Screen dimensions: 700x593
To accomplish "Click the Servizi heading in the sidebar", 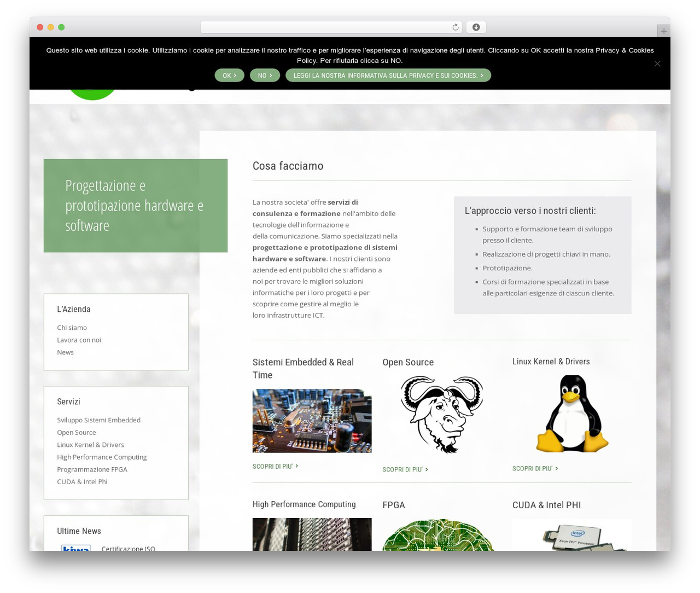I will coord(68,402).
